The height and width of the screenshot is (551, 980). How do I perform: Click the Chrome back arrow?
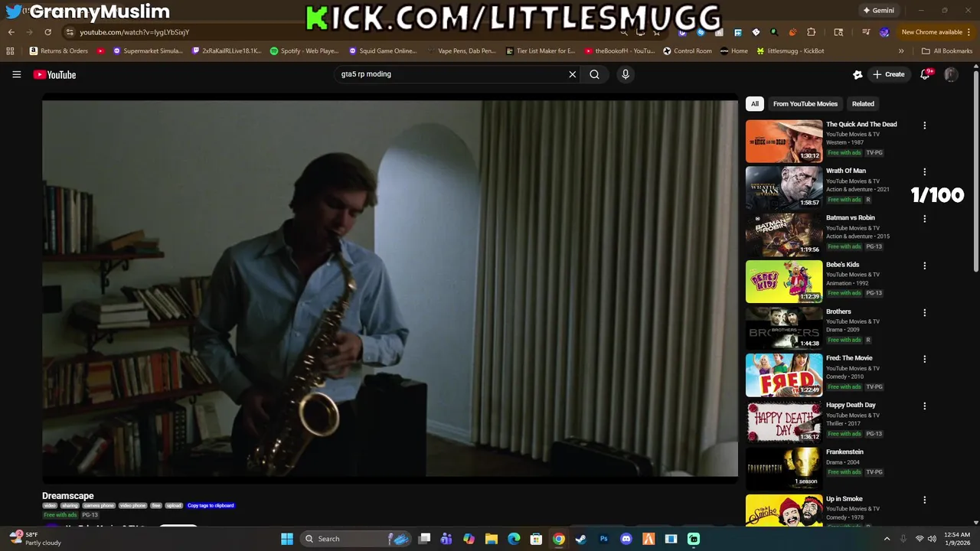[11, 32]
